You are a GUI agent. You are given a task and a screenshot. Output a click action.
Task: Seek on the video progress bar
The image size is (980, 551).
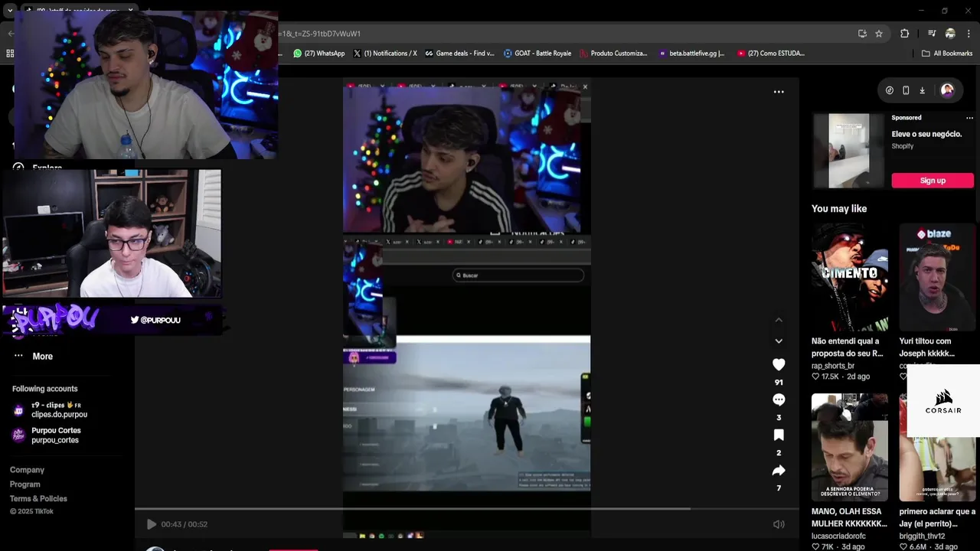coord(467,508)
